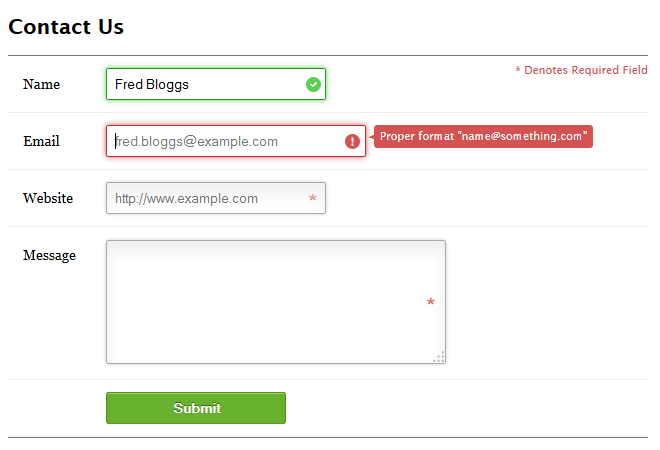Click the Proper format error tooltip
The width and height of the screenshot is (660, 450).
coord(483,136)
